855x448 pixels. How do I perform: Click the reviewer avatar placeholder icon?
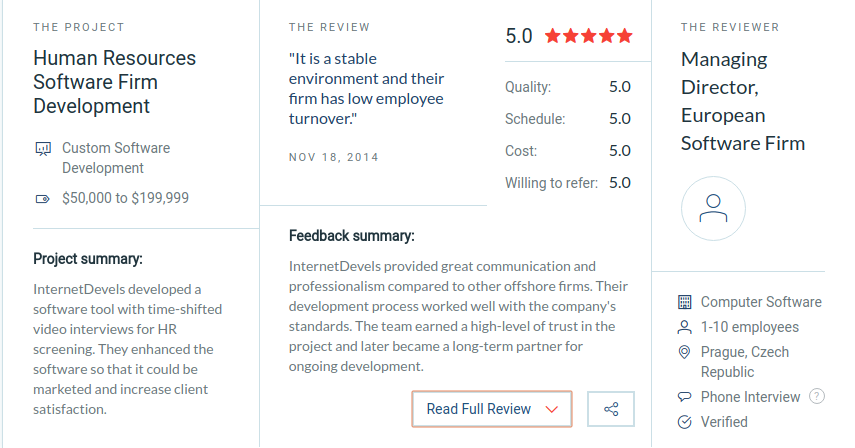coord(713,208)
